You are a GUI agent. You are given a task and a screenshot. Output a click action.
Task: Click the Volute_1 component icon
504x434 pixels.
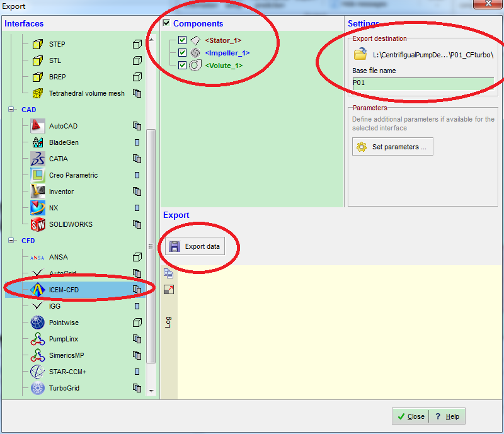(x=195, y=66)
